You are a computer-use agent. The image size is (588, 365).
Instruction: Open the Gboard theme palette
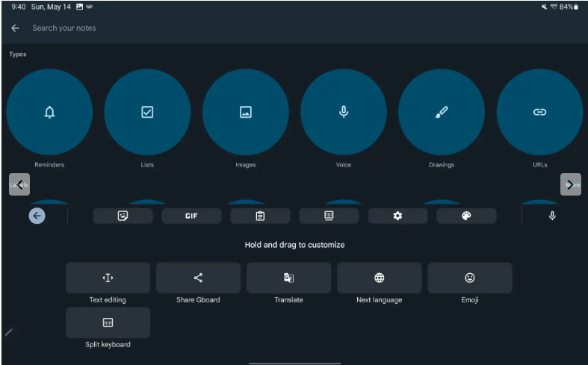pos(466,216)
